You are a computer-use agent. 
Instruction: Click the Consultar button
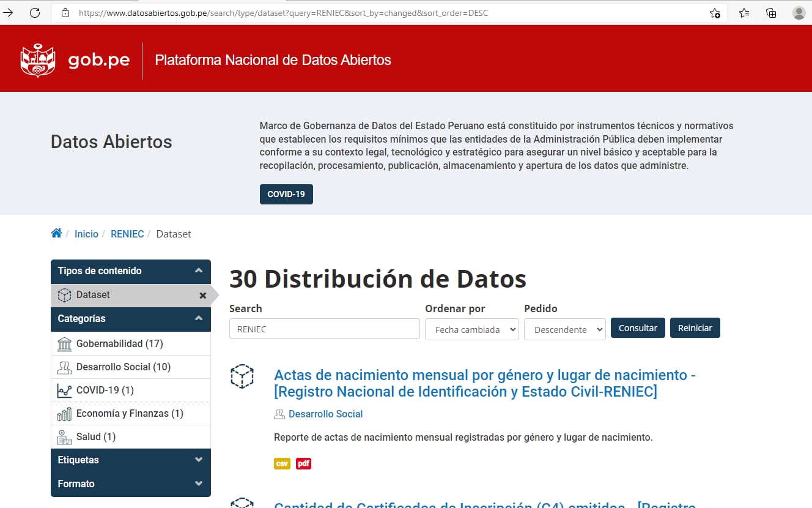point(638,328)
